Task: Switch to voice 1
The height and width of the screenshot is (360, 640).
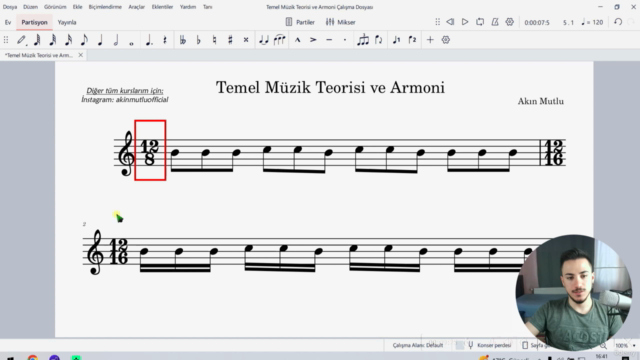Action: pyautogui.click(x=396, y=40)
